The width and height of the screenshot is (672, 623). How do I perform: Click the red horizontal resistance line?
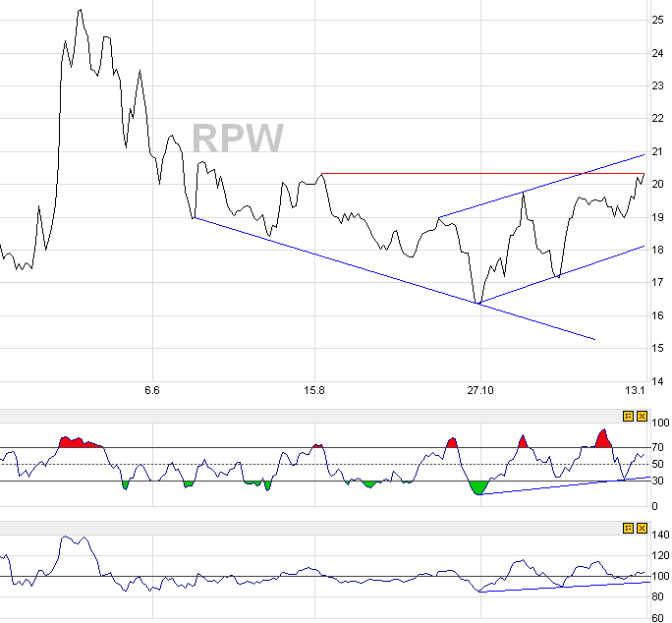tap(482, 174)
